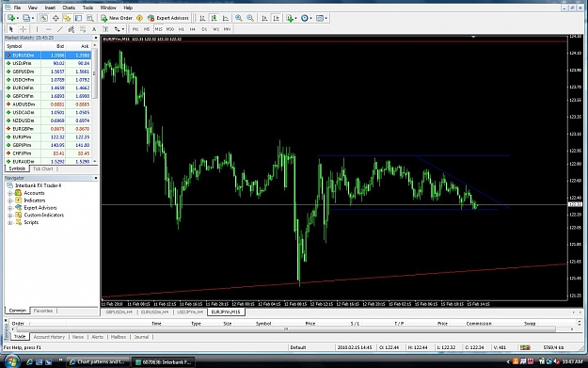Viewport: 588px width, 368px height.
Task: Switch chart to M30 timeframe
Action: 170,29
